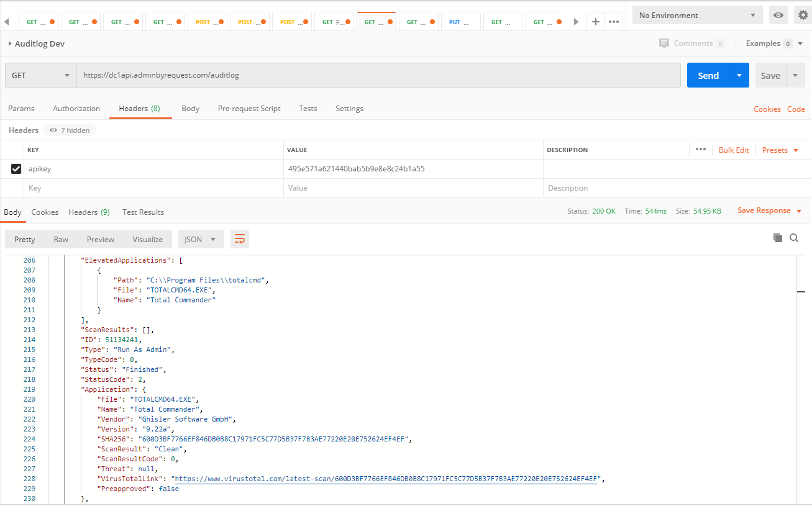This screenshot has width=812, height=506.
Task: Send the auditlog request
Action: point(708,75)
